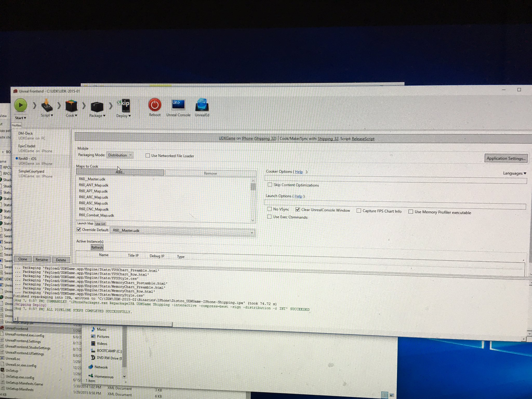Toggle Use Memory Profiler executable
532x399 pixels.
411,212
